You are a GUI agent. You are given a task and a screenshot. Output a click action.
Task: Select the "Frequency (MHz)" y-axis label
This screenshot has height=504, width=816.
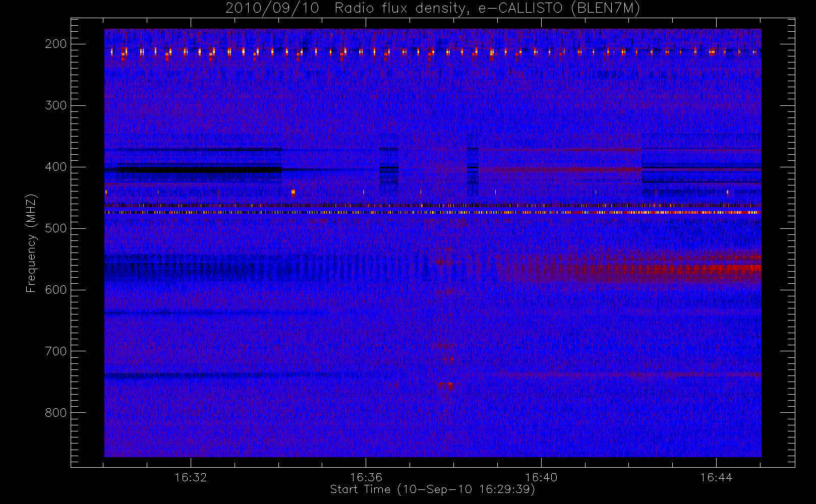pyautogui.click(x=31, y=243)
